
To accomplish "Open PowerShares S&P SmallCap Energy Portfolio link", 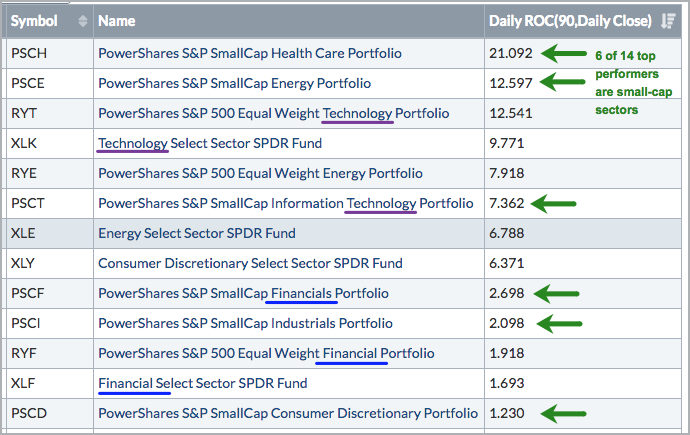I will [x=234, y=83].
